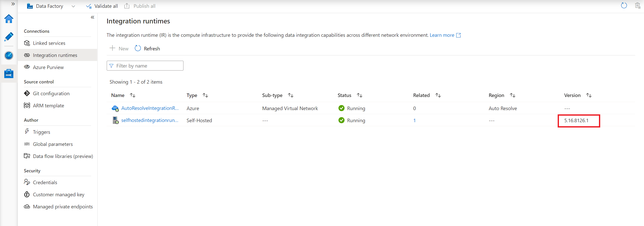
Task: Click the selfhosted integration runtime server icon
Action: click(x=115, y=120)
